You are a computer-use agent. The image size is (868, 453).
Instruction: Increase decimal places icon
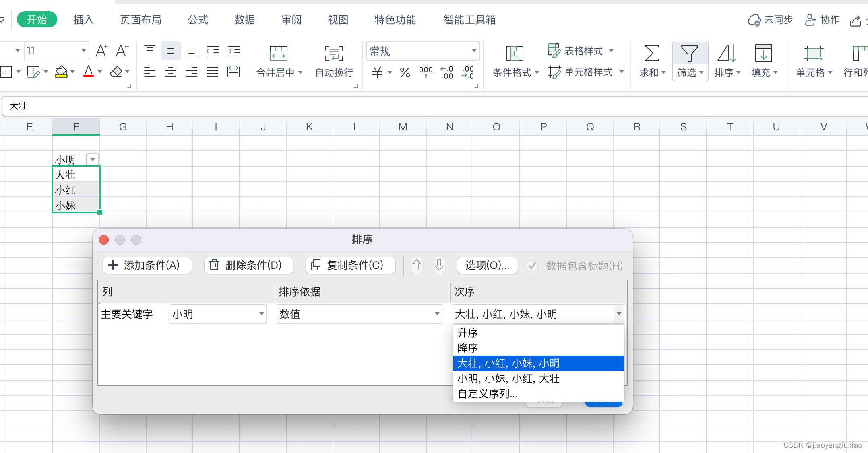(x=447, y=72)
